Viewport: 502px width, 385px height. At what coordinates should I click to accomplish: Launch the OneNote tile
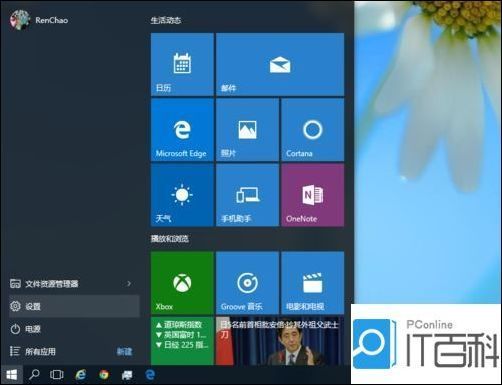click(x=313, y=195)
